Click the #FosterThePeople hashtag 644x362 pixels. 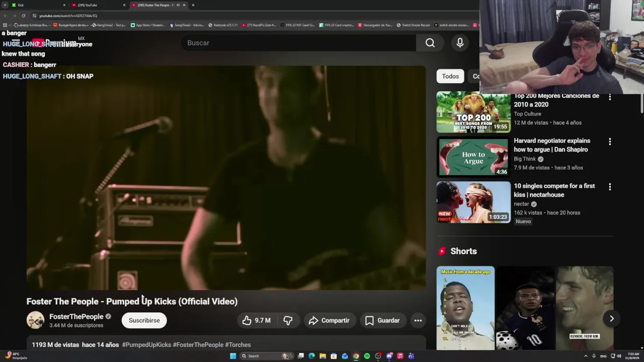(198, 345)
